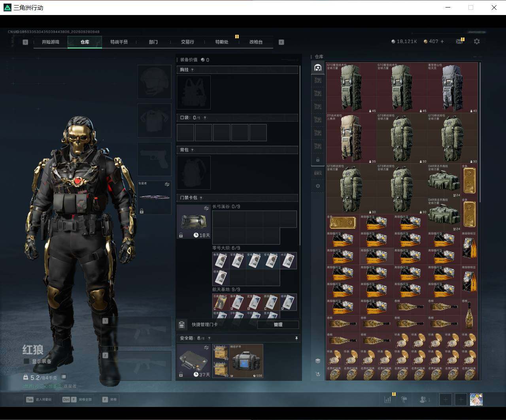Open the 交易行 tab

coord(187,42)
